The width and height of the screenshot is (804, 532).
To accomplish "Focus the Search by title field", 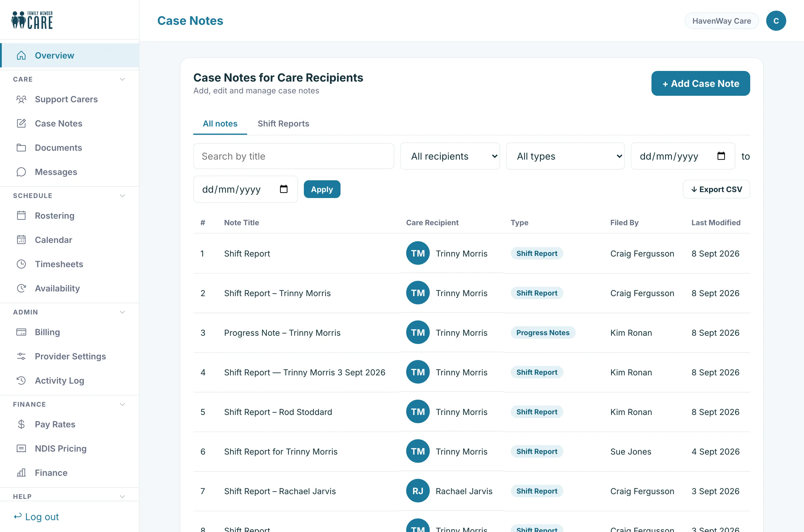I will [294, 156].
